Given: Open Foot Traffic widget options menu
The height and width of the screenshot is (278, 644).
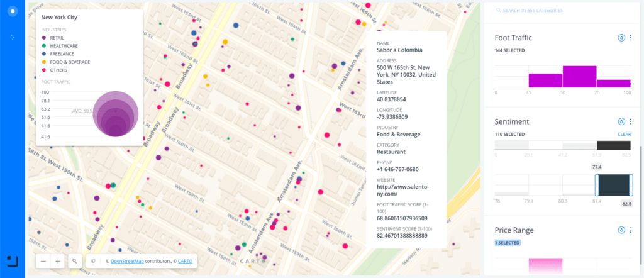Looking at the screenshot, I should tap(630, 38).
